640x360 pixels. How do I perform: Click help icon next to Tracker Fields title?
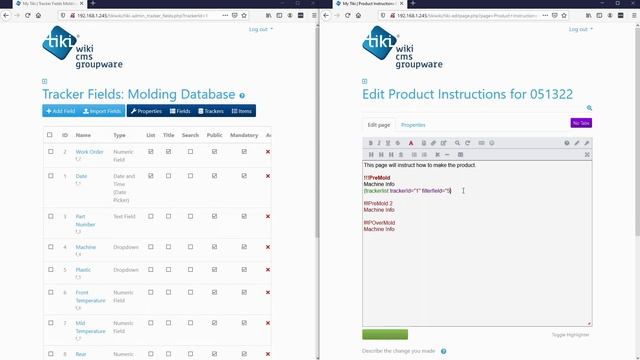click(242, 96)
